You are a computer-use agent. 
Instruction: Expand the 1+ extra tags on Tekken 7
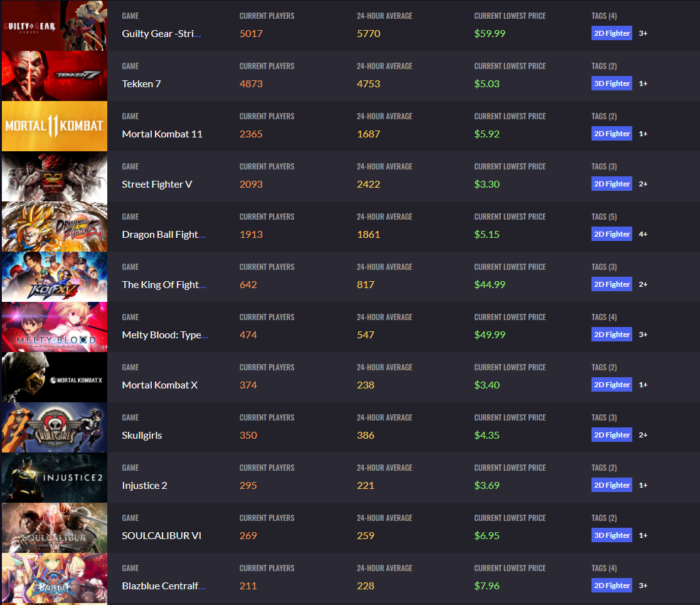[x=643, y=83]
